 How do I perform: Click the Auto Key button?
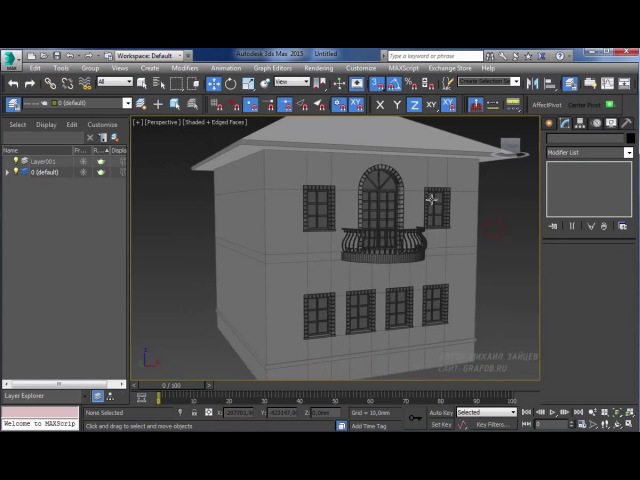pyautogui.click(x=440, y=412)
